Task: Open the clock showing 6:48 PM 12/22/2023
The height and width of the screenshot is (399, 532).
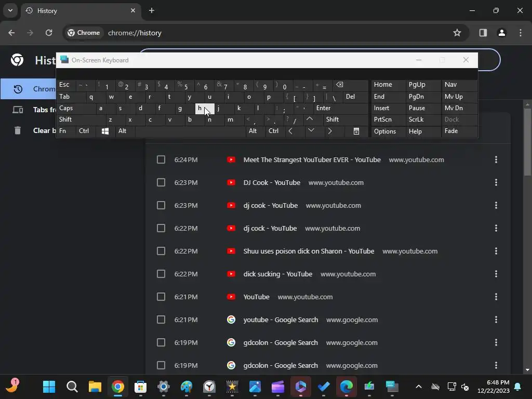Action: tap(494, 387)
